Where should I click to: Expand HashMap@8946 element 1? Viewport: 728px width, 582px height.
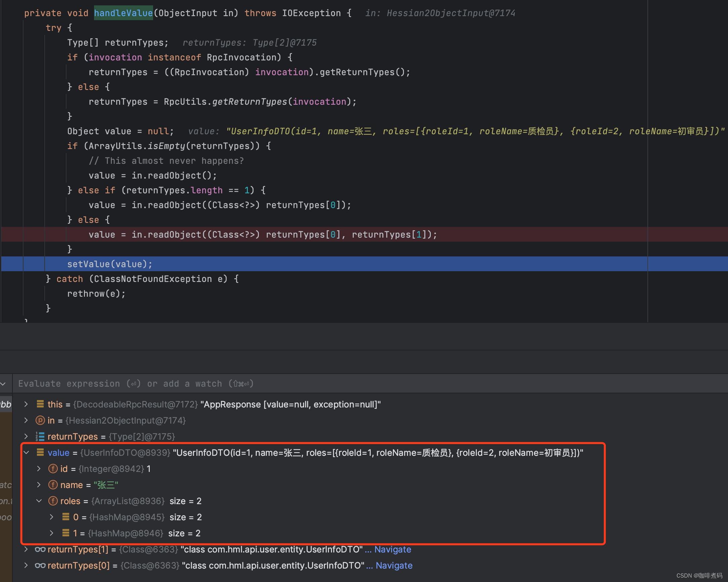52,533
